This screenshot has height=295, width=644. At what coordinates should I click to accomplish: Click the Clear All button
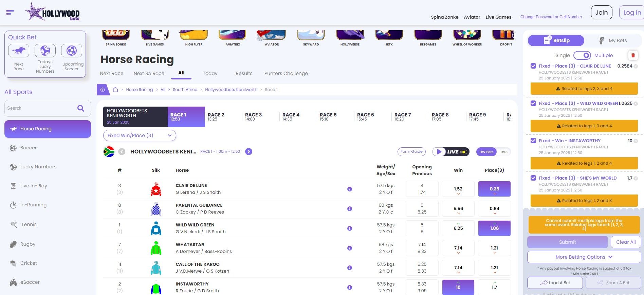coord(626,242)
